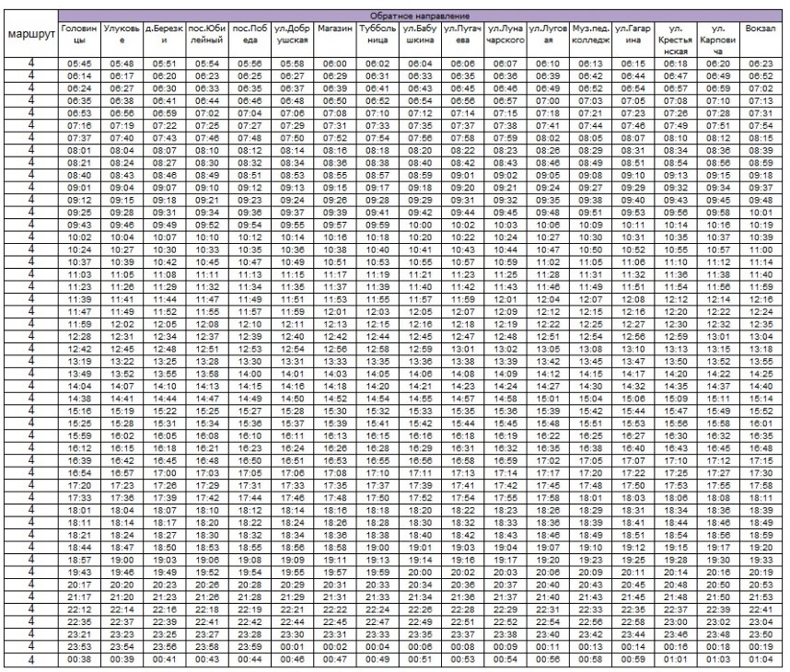Select 00:38 in the Головинцы column
Screen dimensions: 790x672
click(x=79, y=659)
